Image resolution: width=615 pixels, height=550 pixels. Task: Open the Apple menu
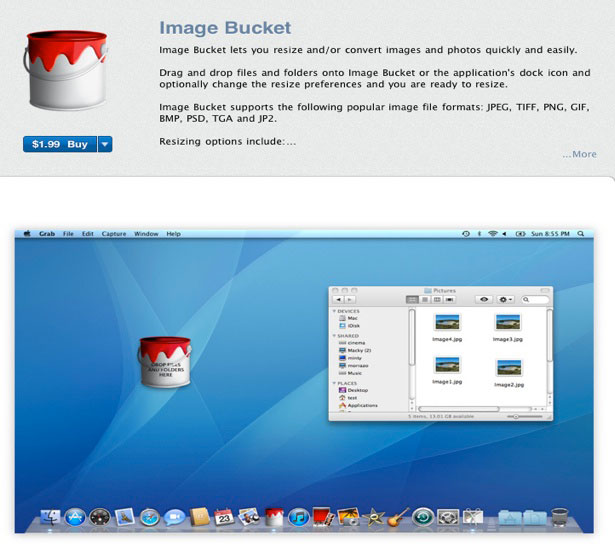click(x=27, y=234)
